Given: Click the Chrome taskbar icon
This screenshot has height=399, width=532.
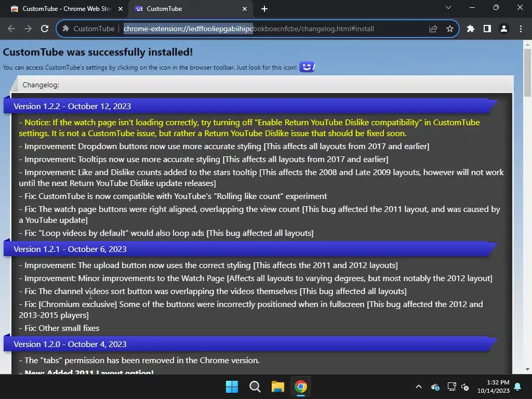Looking at the screenshot, I should click(x=301, y=387).
